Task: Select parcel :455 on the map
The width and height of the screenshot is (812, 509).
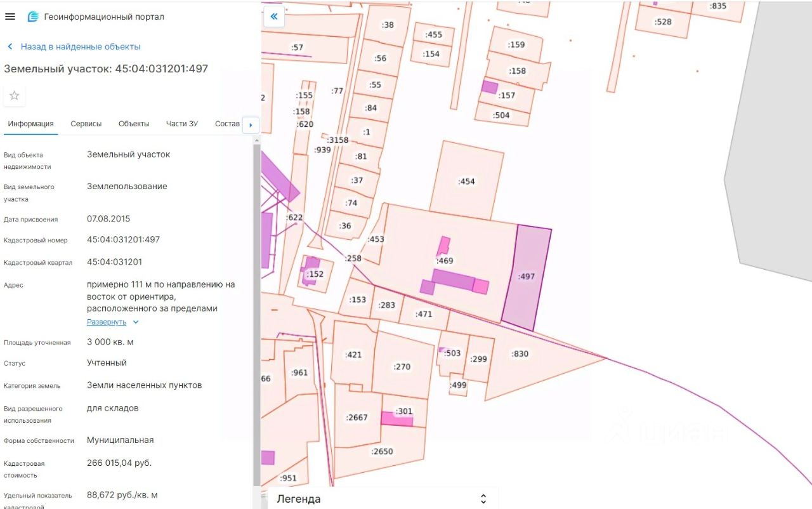Action: 433,35
